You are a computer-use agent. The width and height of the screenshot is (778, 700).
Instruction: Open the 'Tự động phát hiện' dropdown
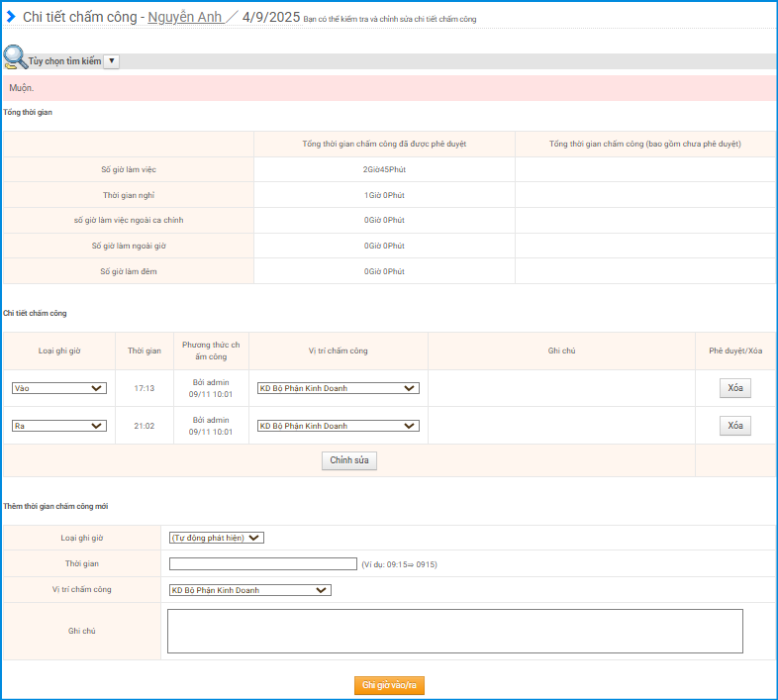coord(216,538)
